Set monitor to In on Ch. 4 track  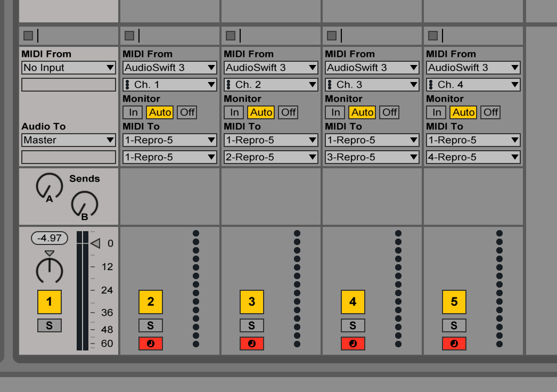(x=436, y=112)
